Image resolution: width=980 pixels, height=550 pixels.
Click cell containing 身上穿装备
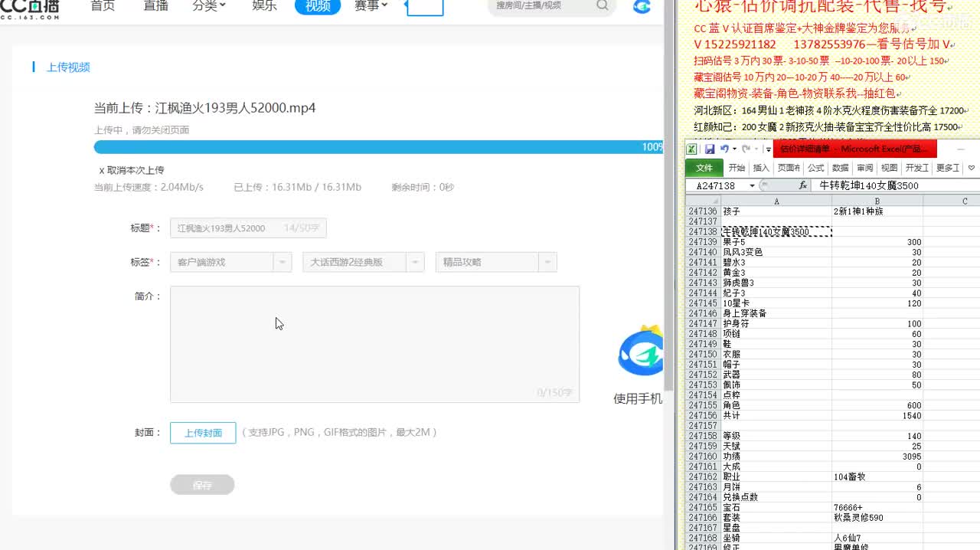click(x=776, y=313)
